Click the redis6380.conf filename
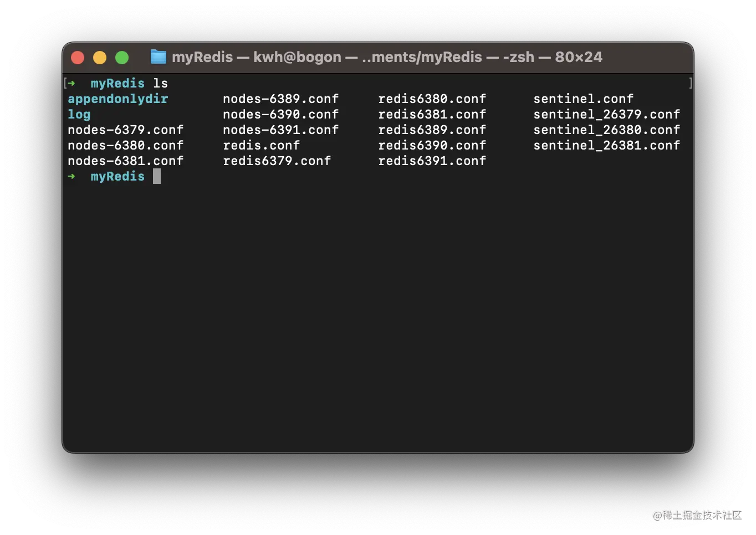Screen dimensions: 756x535 click(x=432, y=99)
